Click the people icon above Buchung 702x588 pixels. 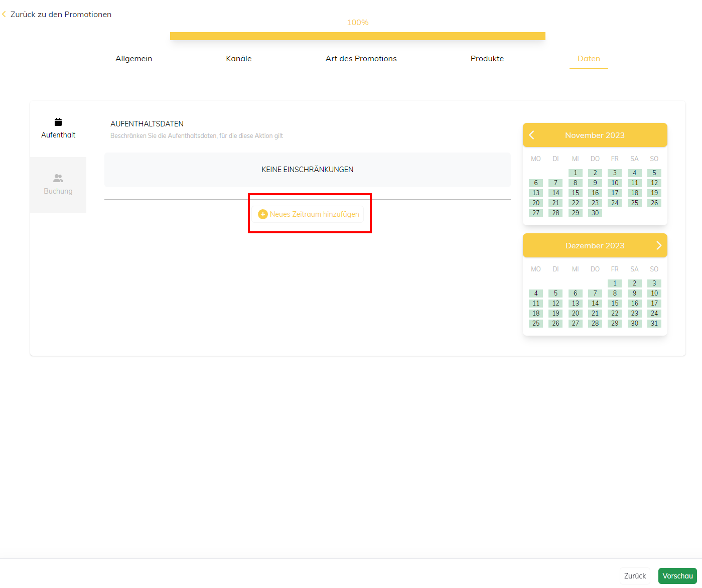(58, 178)
